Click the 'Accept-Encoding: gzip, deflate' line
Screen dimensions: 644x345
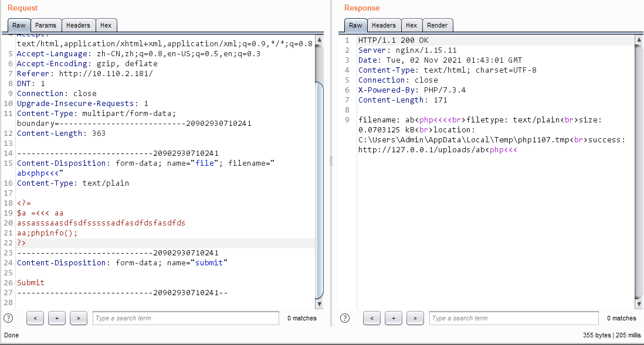(x=87, y=64)
